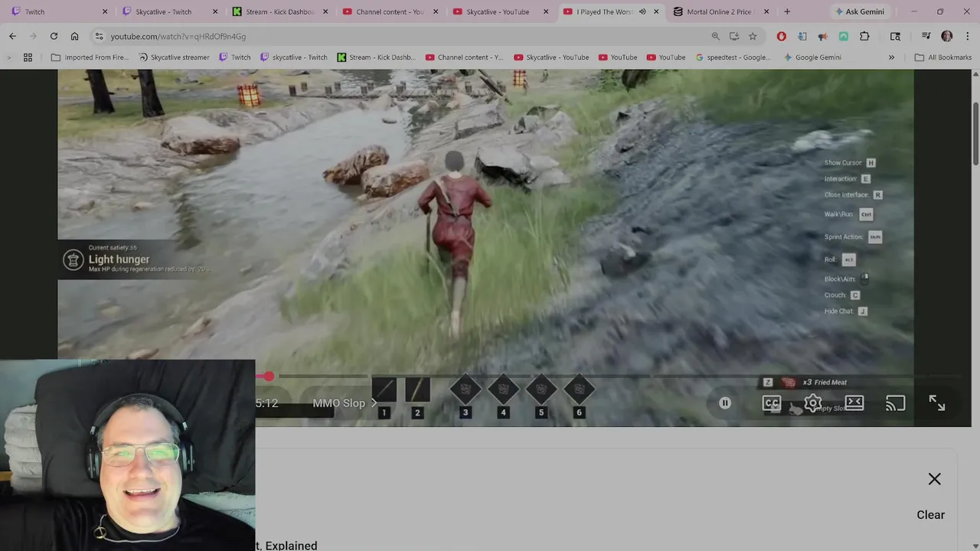This screenshot has height=551, width=980.
Task: Open the skycatlive - Twitch bookmark
Action: tap(293, 57)
